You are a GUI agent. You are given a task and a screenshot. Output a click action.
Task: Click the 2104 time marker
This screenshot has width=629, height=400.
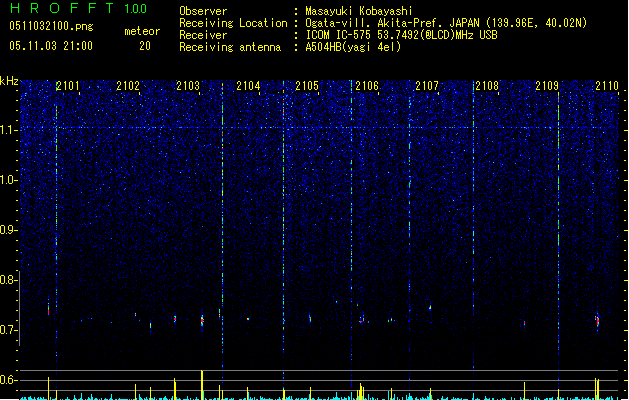(248, 86)
